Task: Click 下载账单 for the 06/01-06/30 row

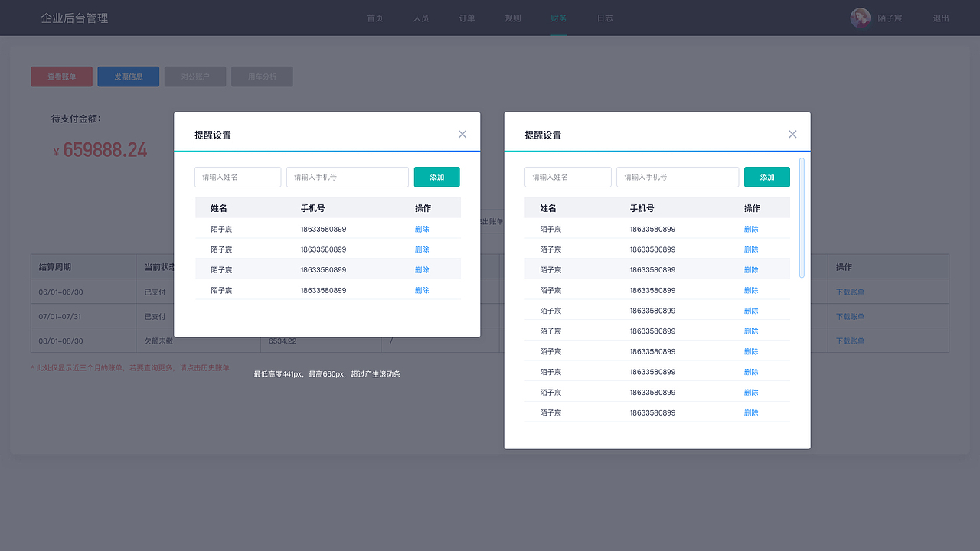Action: pos(850,292)
